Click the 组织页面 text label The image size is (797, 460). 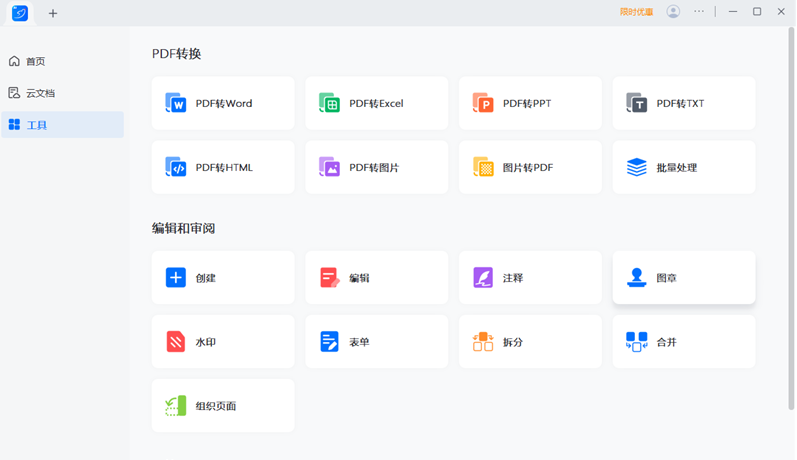(216, 406)
